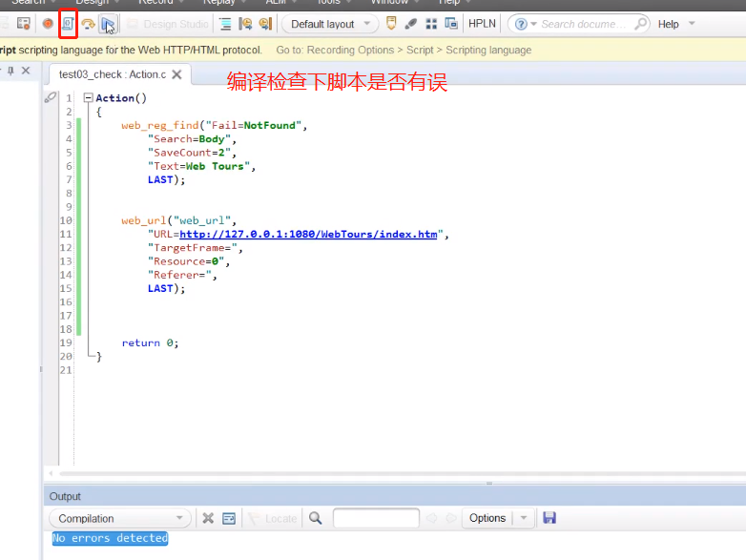This screenshot has width=746, height=560.
Task: Click the Design Studio button
Action: click(168, 24)
